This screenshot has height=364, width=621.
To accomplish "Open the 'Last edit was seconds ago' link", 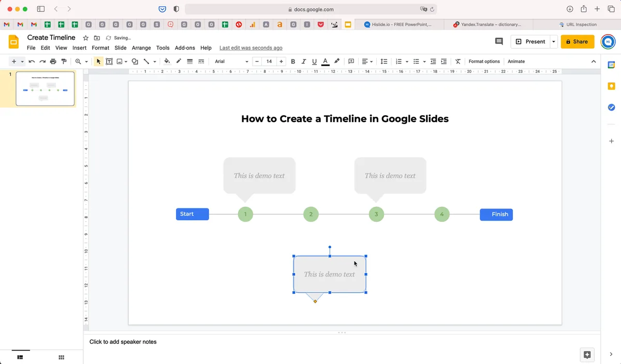I will pyautogui.click(x=251, y=48).
